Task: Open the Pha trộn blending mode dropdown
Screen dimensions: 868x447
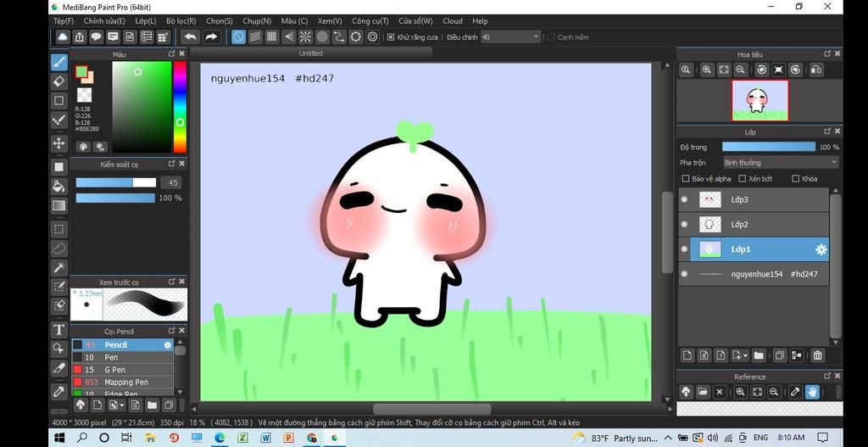Action: (781, 162)
